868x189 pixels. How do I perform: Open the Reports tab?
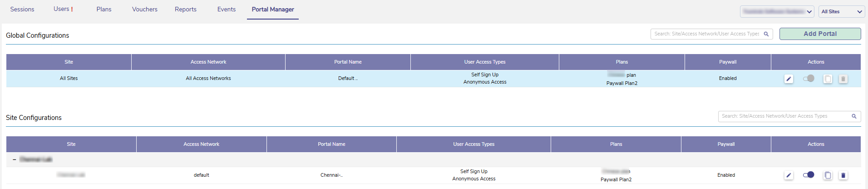[186, 10]
